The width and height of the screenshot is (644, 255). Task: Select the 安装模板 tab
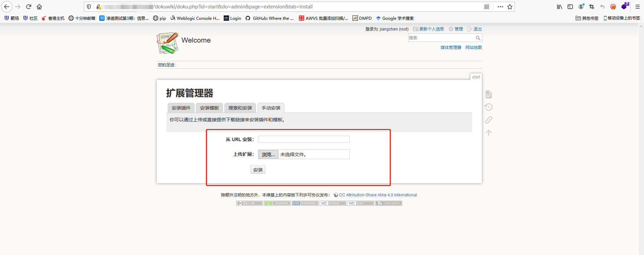click(x=209, y=108)
